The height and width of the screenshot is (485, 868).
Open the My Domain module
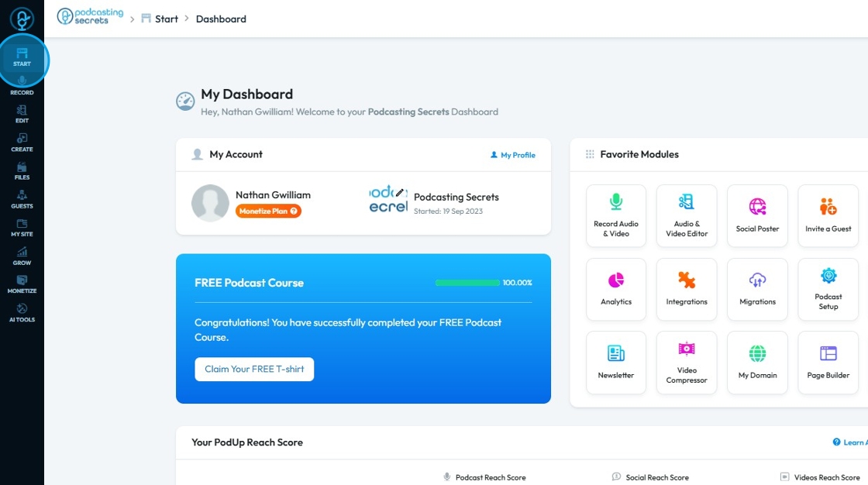(757, 363)
